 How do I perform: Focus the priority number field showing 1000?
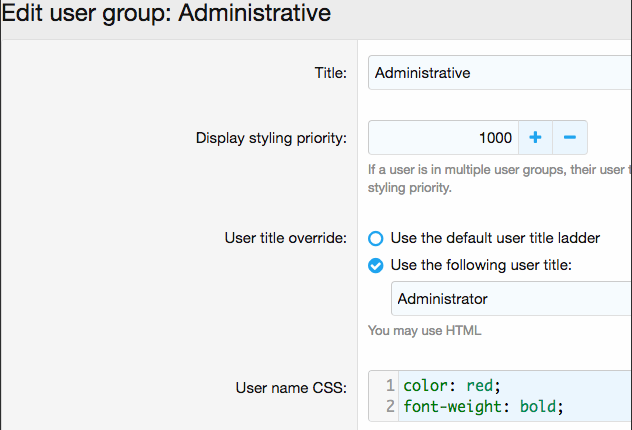click(443, 137)
